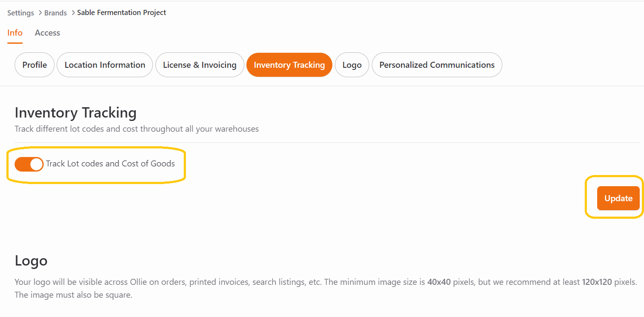
Task: Click the Update button
Action: (x=618, y=198)
